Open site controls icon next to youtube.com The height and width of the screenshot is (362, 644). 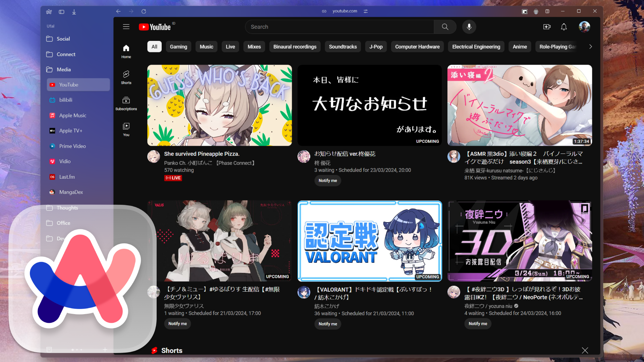coord(366,11)
